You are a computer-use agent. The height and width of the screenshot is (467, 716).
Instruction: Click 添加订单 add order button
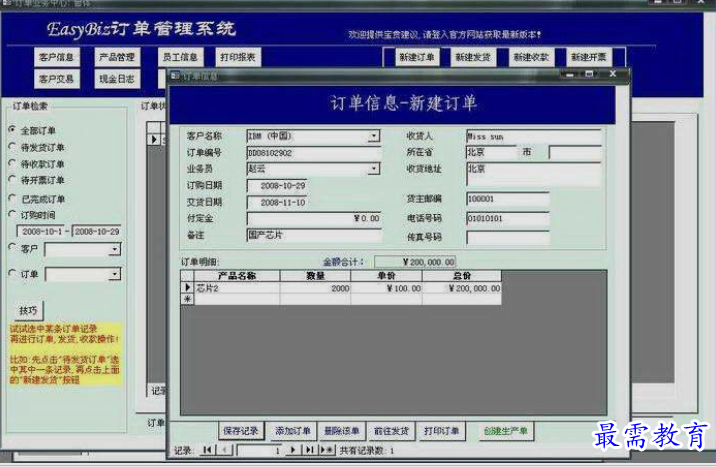(292, 431)
